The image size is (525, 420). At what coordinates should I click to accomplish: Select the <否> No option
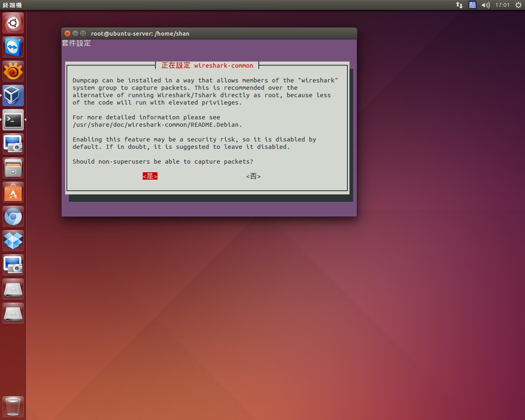[253, 176]
